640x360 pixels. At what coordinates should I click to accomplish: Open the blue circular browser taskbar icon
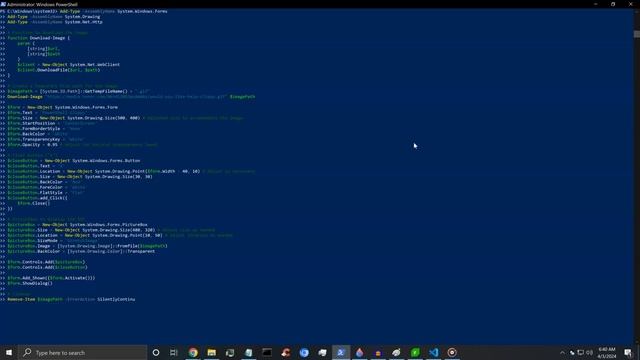click(304, 352)
